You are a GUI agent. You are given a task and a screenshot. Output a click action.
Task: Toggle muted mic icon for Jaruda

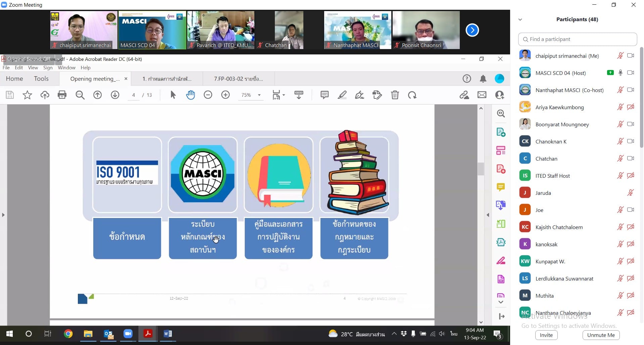pos(630,193)
